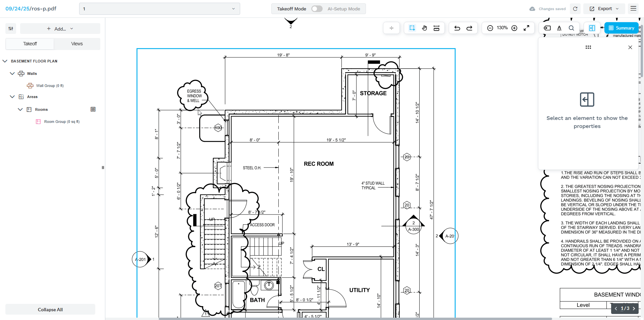The height and width of the screenshot is (320, 644).
Task: Toggle Takeoff/AI-Setup mode switch
Action: 317,9
